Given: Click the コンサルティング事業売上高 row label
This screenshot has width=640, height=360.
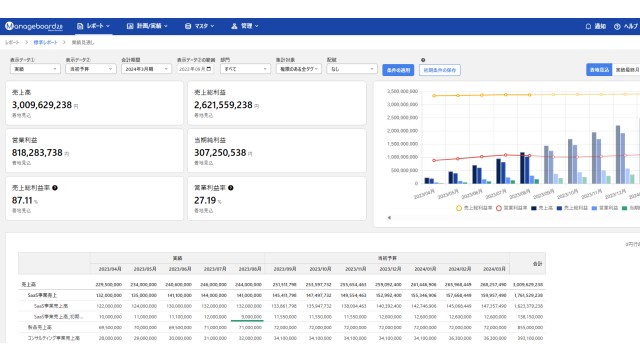Looking at the screenshot, I should tap(53, 338).
